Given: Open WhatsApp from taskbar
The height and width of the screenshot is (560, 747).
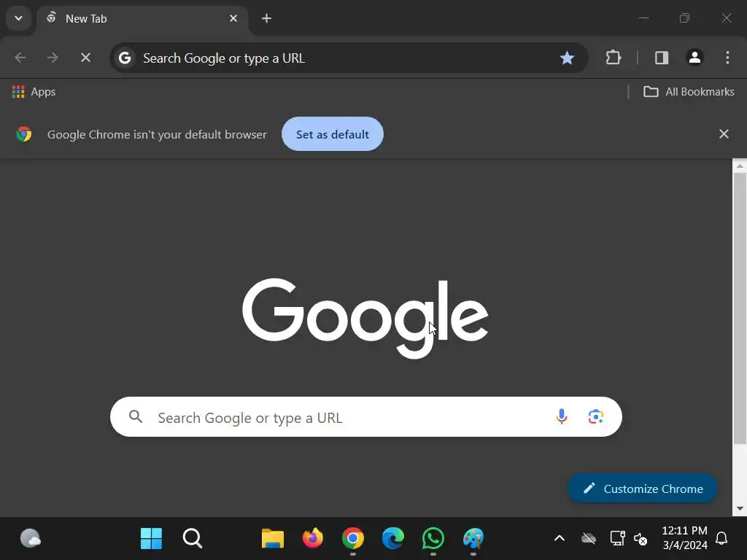Looking at the screenshot, I should click(433, 539).
